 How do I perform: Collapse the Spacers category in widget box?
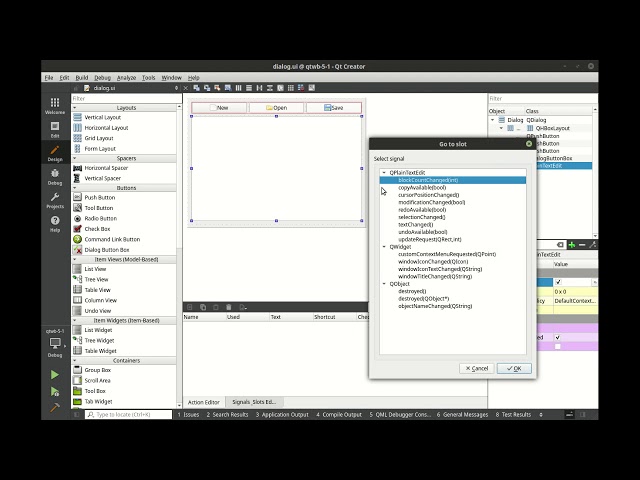(x=75, y=158)
